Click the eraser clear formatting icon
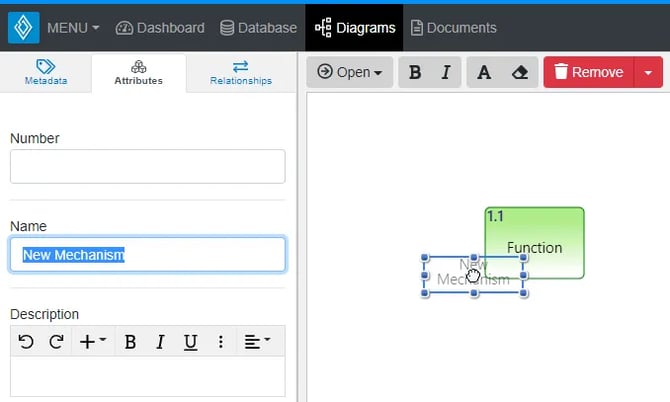This screenshot has height=402, width=670. 520,72
